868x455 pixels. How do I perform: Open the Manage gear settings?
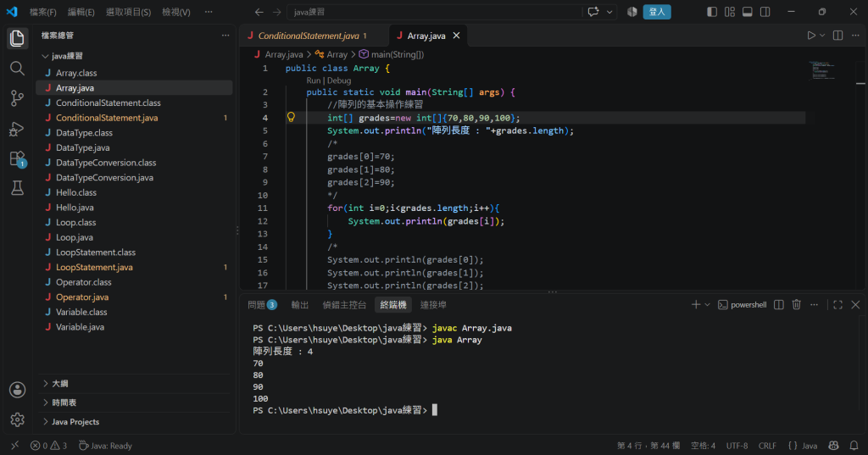17,419
